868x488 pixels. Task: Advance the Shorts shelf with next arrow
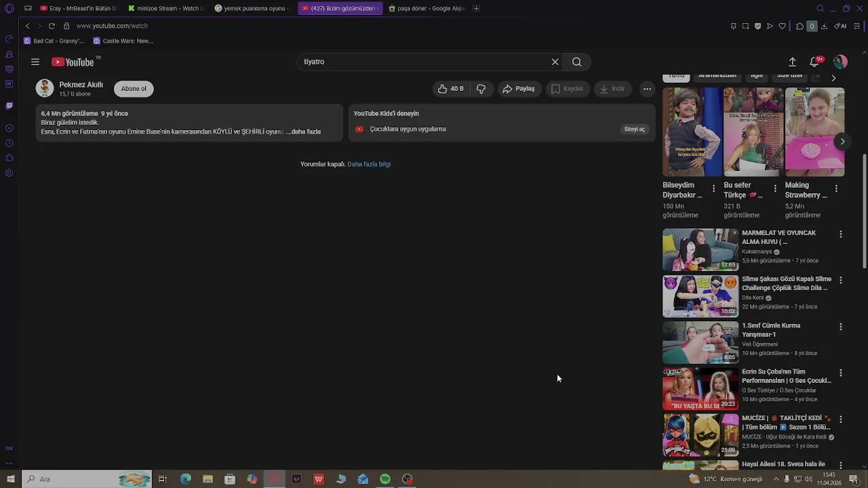842,142
